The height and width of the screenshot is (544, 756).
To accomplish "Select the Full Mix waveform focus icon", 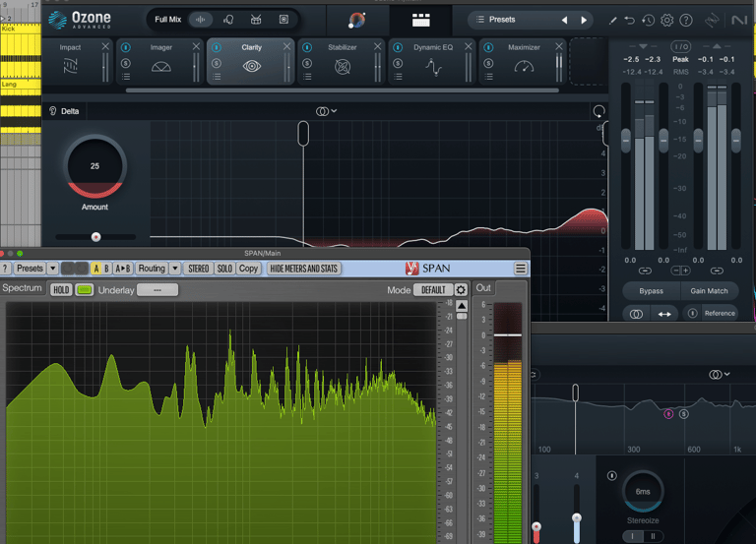I will tap(200, 20).
